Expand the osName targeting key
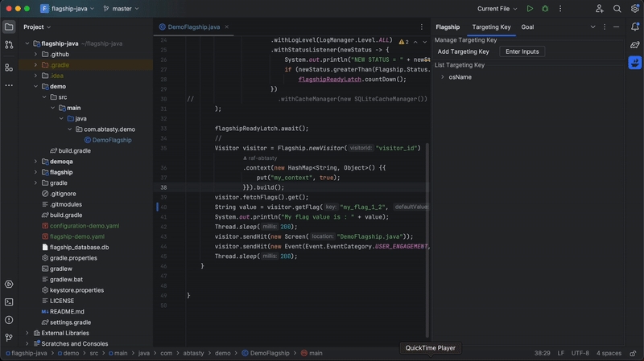 (x=443, y=77)
